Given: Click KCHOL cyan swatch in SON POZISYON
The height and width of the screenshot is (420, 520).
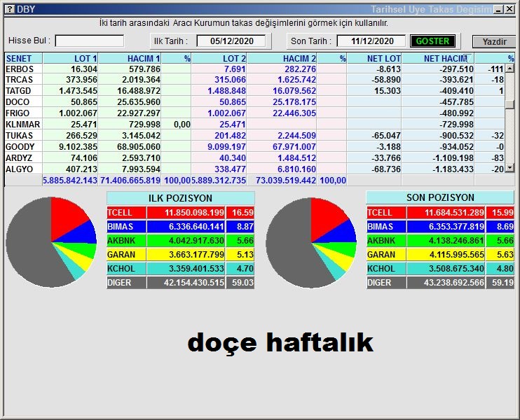Looking at the screenshot, I should click(x=386, y=268).
